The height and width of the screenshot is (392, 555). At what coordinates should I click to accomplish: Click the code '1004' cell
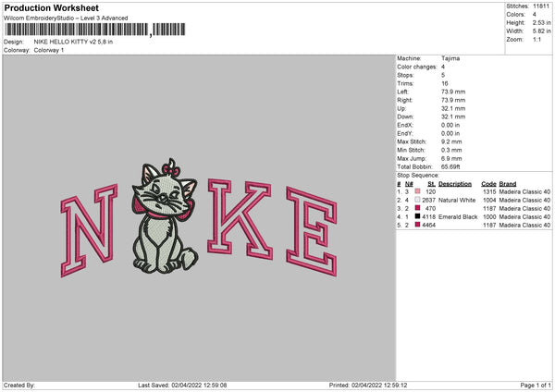pyautogui.click(x=489, y=201)
